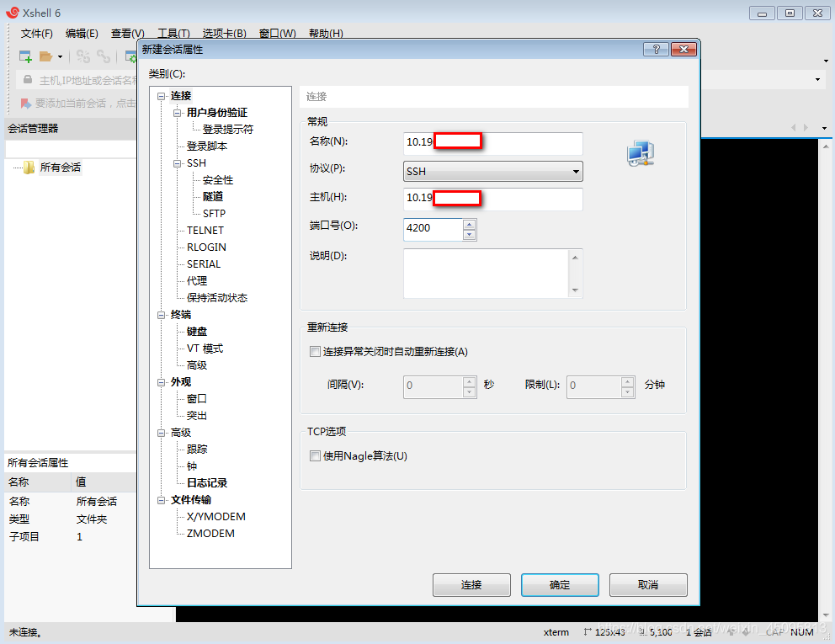The width and height of the screenshot is (835, 644).
Task: Select 键盘 under 终端
Action: (197, 332)
